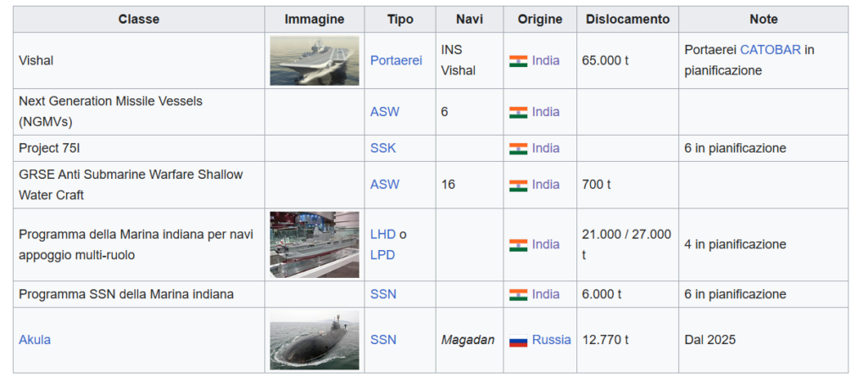Open the Vishal aircraft carrier thumbnail
Image resolution: width=868 pixels, height=389 pixels.
pos(314,61)
